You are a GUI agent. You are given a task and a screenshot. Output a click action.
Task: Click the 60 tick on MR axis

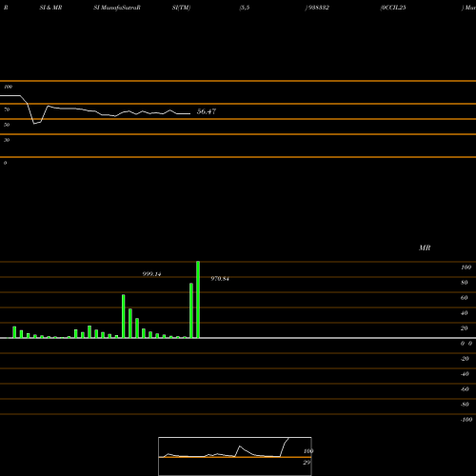(465, 298)
